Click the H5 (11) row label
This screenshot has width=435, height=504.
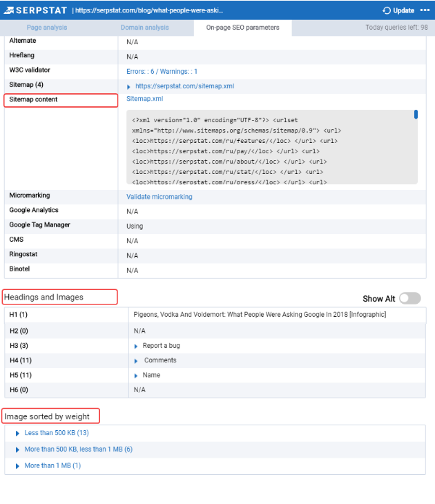pyautogui.click(x=21, y=375)
